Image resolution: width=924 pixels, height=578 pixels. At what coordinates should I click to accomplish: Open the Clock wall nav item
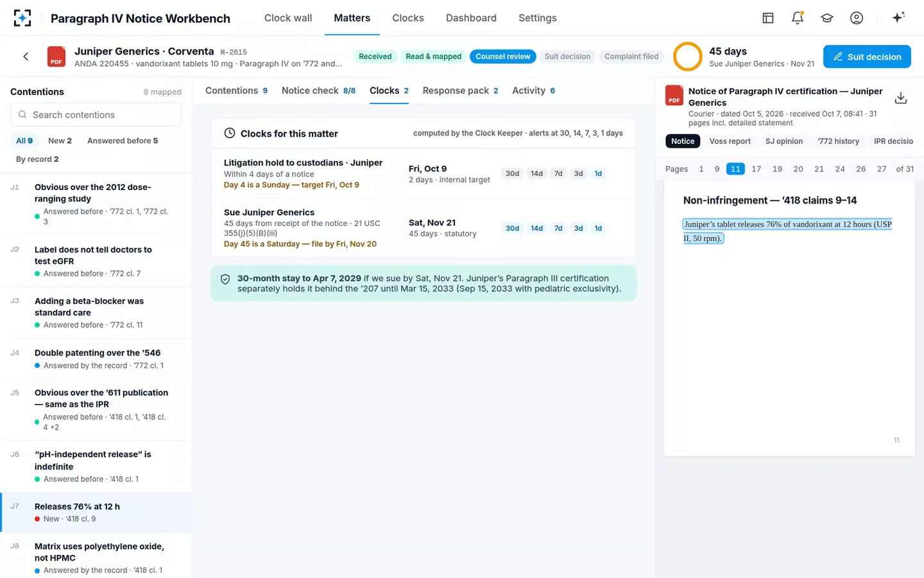[288, 18]
